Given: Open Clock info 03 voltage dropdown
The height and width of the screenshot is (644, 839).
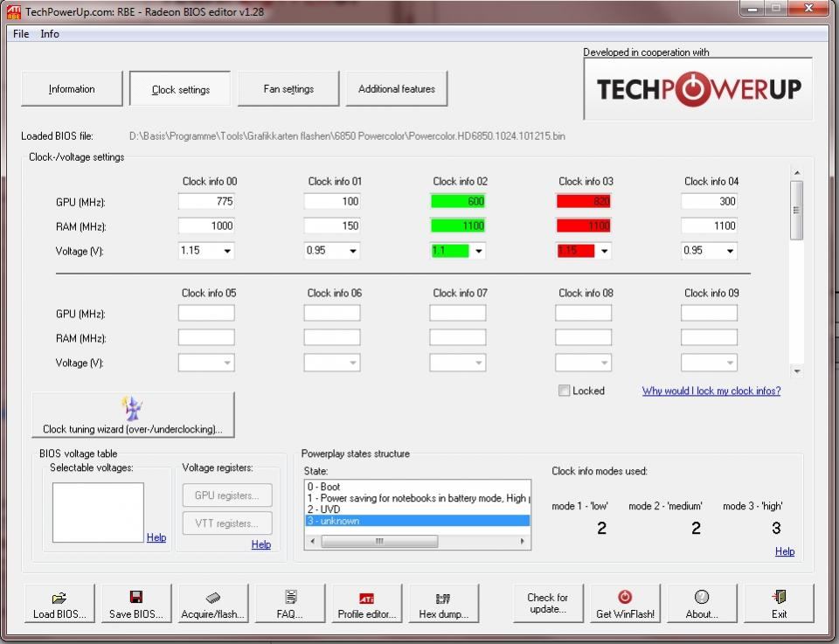Looking at the screenshot, I should tap(605, 251).
